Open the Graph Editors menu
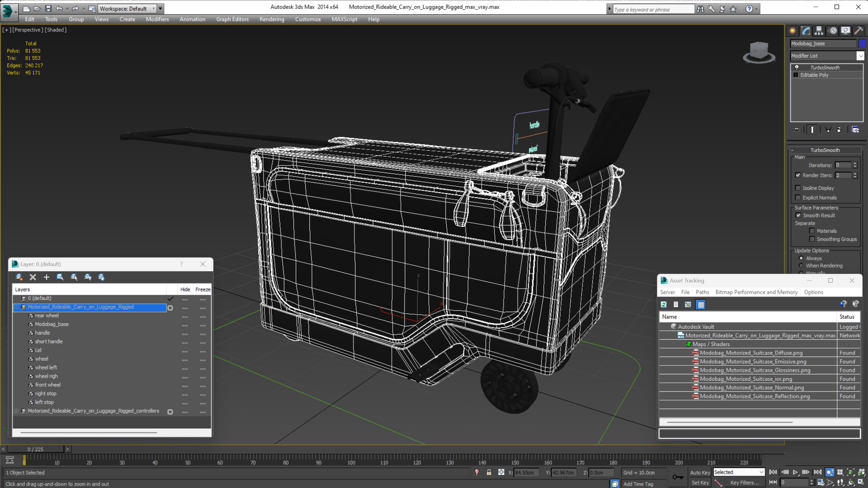Image resolution: width=868 pixels, height=488 pixels. tap(232, 19)
